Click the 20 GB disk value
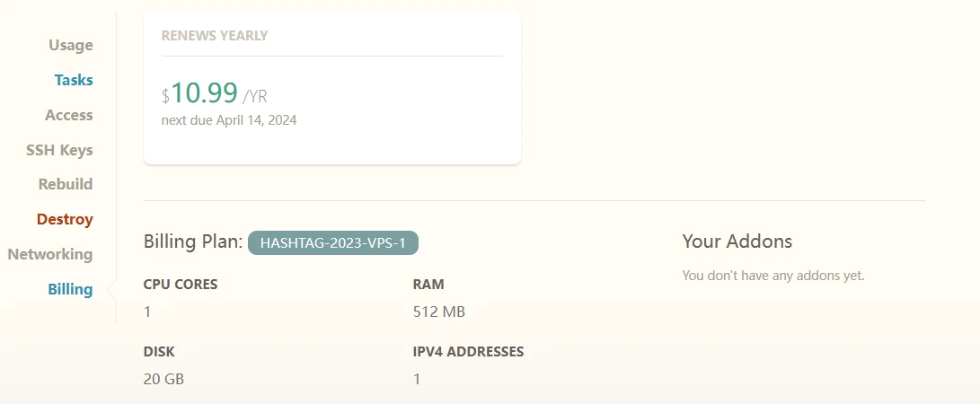The image size is (980, 404). click(163, 379)
